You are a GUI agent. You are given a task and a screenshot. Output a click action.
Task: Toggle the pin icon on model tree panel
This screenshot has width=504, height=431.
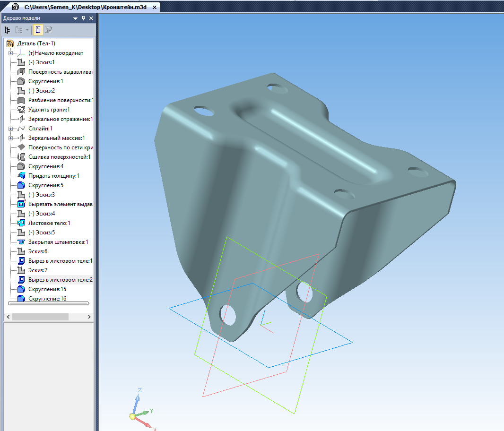84,18
